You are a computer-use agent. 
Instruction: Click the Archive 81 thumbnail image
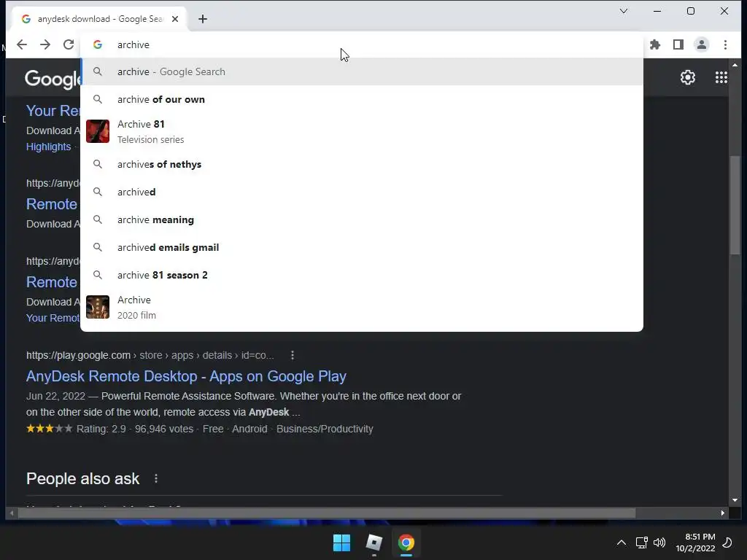coord(98,131)
